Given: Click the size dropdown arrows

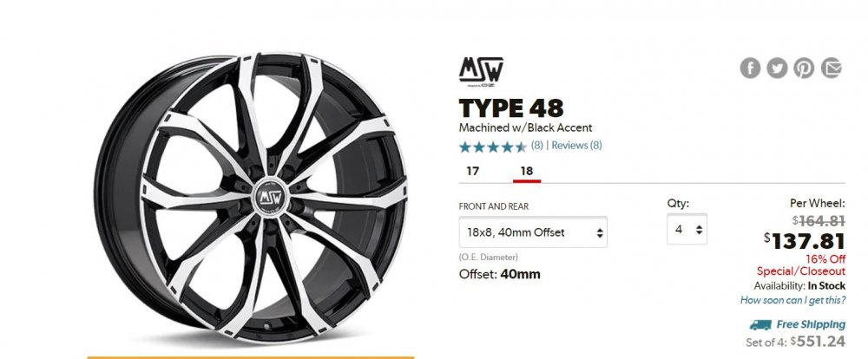Looking at the screenshot, I should click(x=600, y=233).
